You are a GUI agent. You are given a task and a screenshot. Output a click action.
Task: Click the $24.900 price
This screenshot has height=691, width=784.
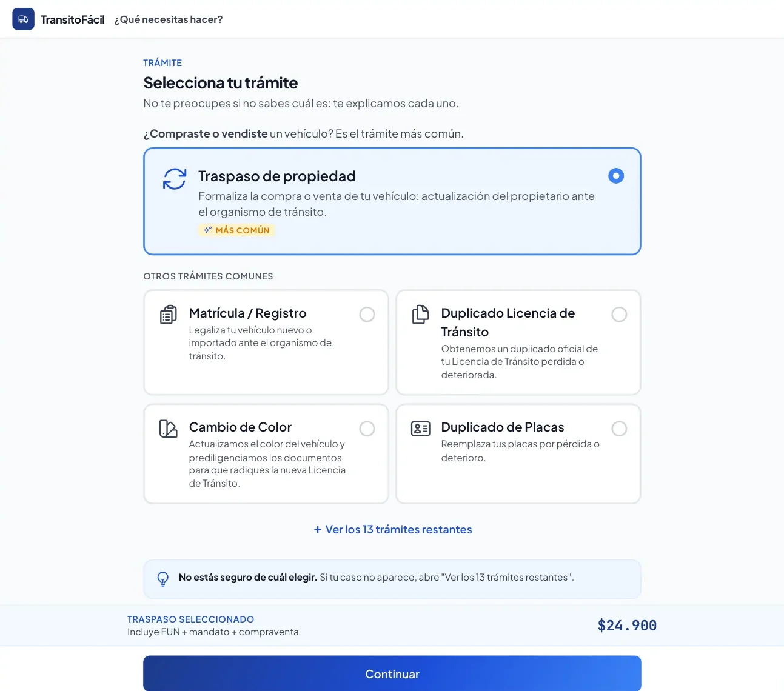point(627,626)
